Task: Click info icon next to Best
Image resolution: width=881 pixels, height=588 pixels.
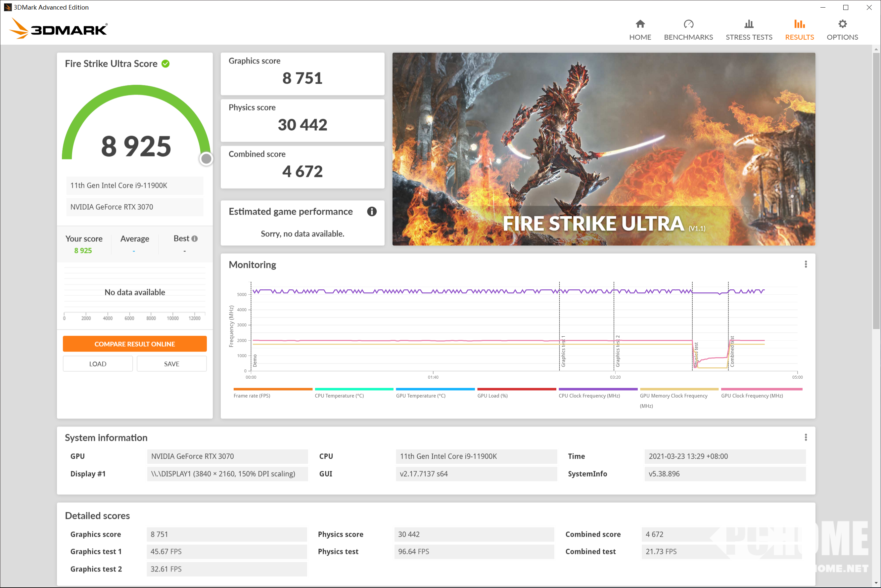Action: [x=194, y=238]
